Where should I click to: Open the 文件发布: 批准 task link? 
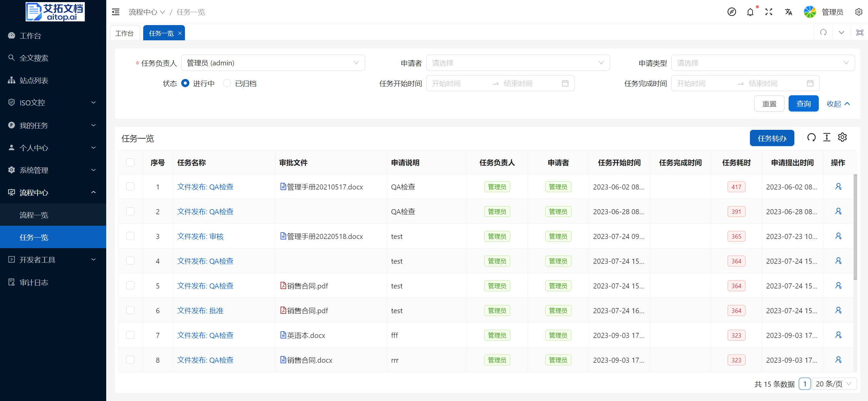(x=200, y=310)
